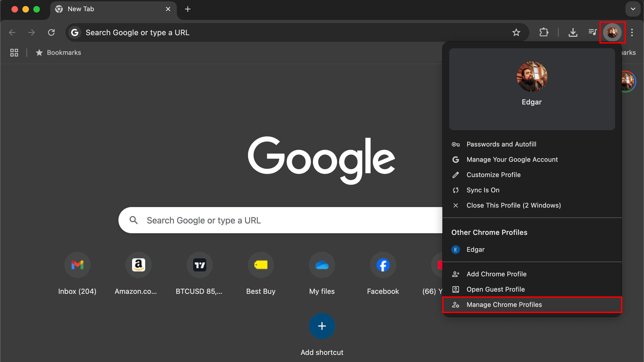Click Add shortcut button
Viewport: 644px width, 362px height.
click(x=322, y=326)
